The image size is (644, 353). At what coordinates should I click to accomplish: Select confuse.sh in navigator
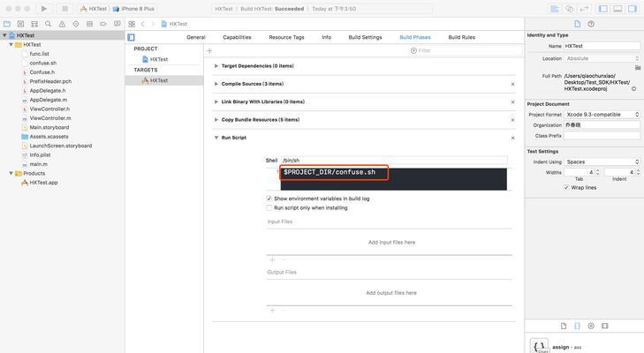42,64
